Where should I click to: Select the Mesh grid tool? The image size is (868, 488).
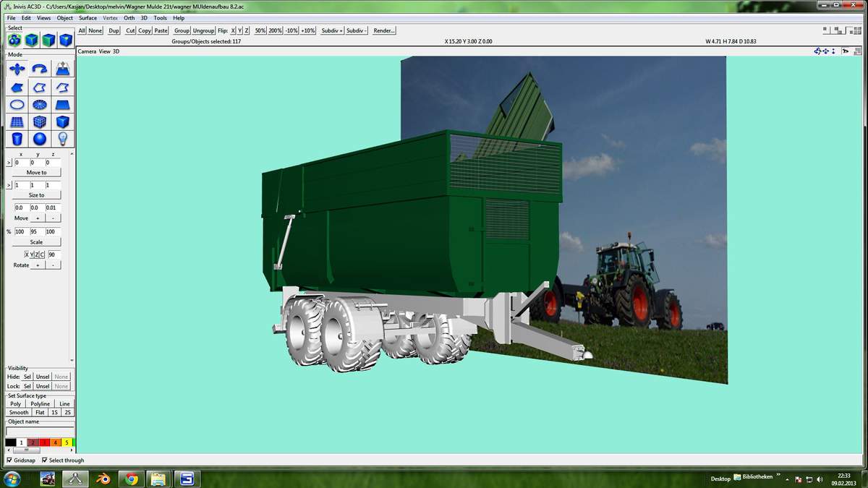click(17, 122)
